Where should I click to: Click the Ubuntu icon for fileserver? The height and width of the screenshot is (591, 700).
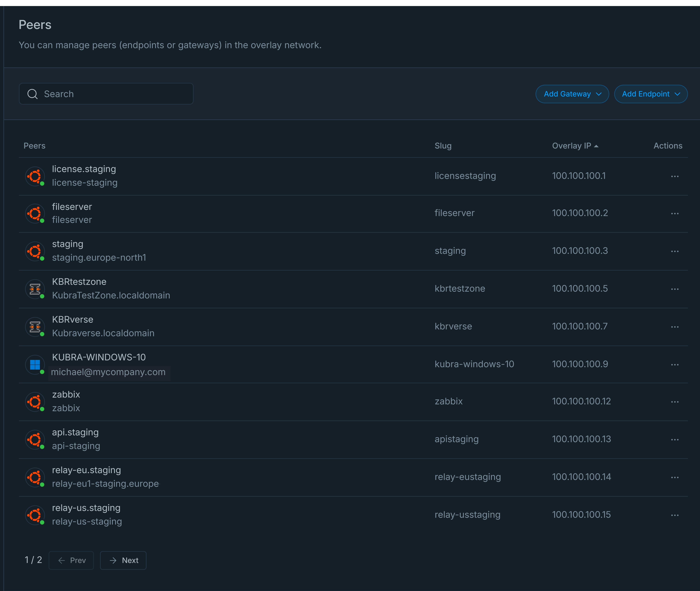click(35, 213)
